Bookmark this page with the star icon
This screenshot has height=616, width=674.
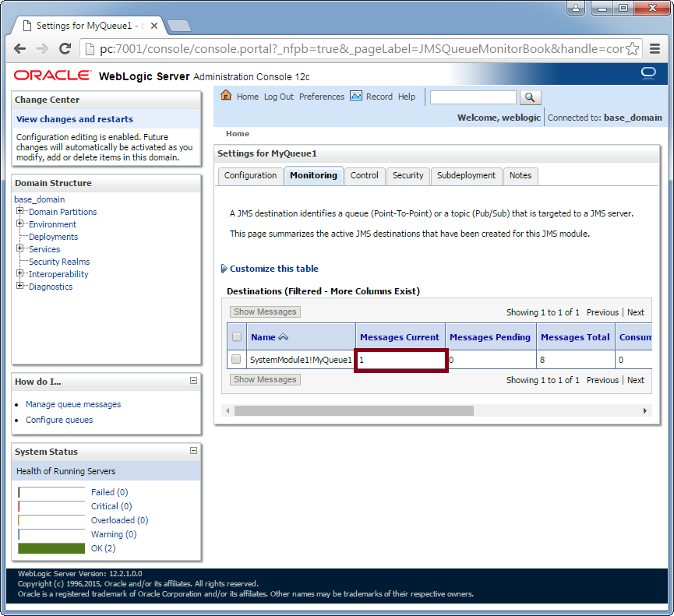632,49
